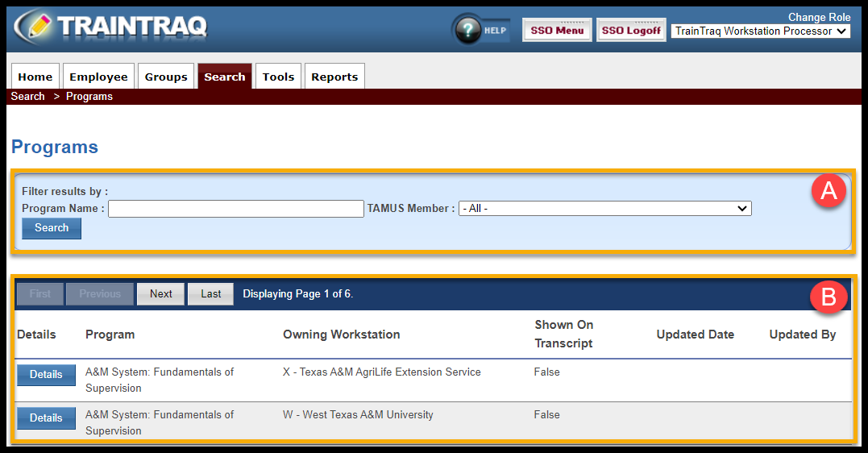868x453 pixels.
Task: Go to the Home tab
Action: pos(35,77)
